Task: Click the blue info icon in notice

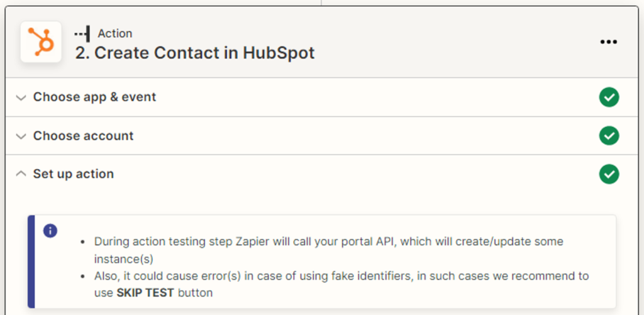Action: coord(50,231)
